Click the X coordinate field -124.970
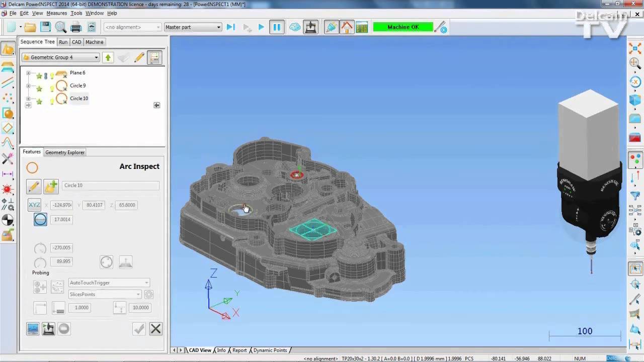644x362 pixels. pos(62,205)
